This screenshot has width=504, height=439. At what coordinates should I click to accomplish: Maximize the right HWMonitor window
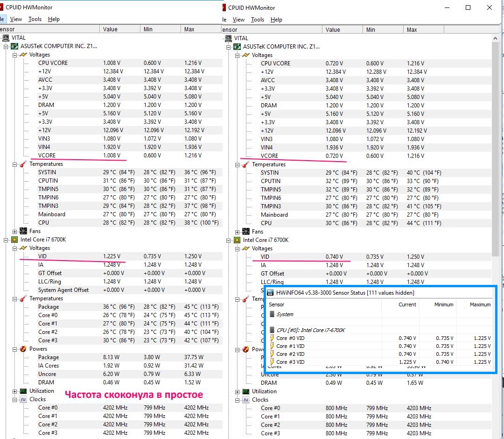[468, 8]
